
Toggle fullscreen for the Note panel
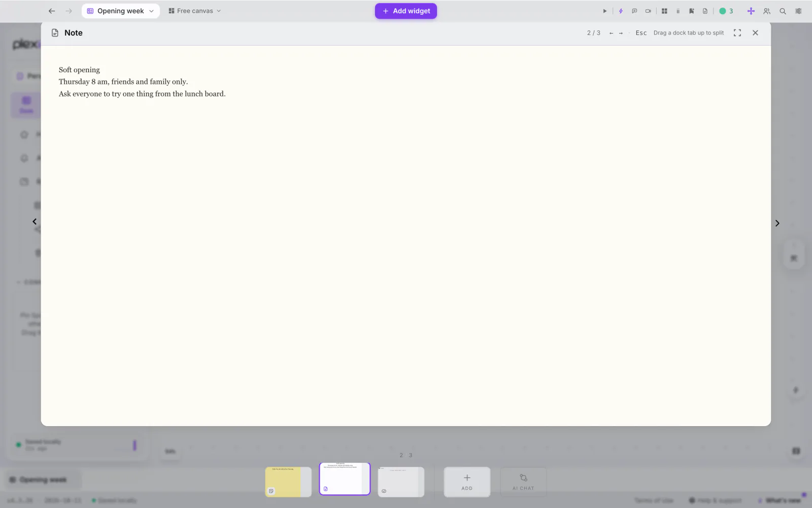coord(737,33)
